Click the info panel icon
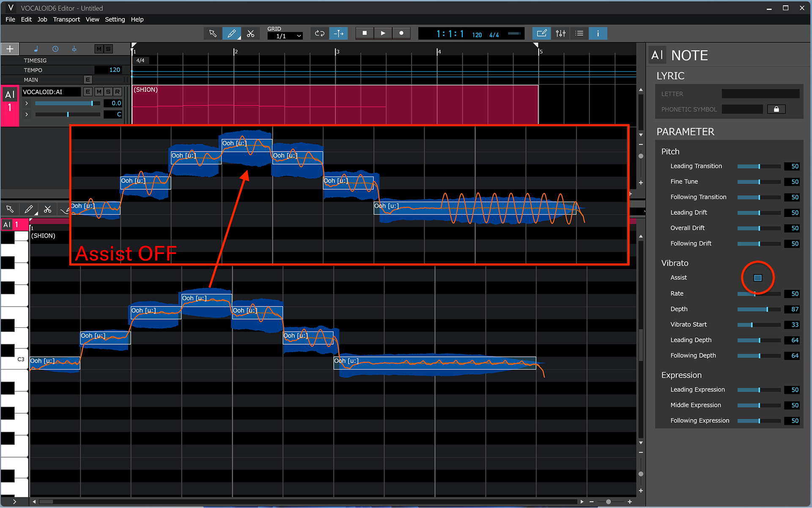The image size is (812, 508). pyautogui.click(x=598, y=33)
